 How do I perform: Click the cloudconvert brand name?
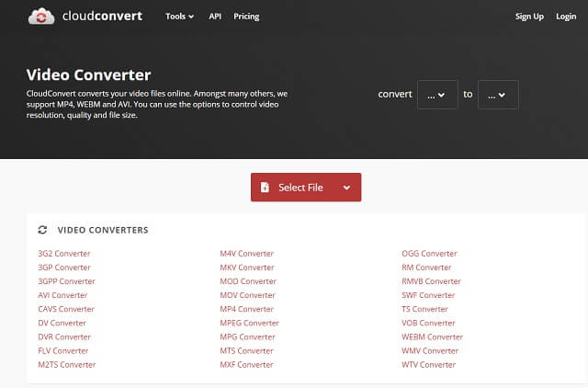(x=102, y=17)
